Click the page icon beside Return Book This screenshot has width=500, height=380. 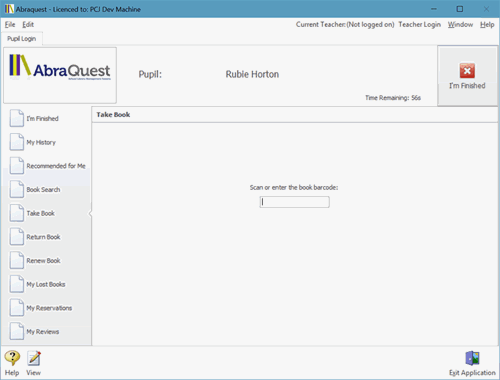click(x=17, y=237)
